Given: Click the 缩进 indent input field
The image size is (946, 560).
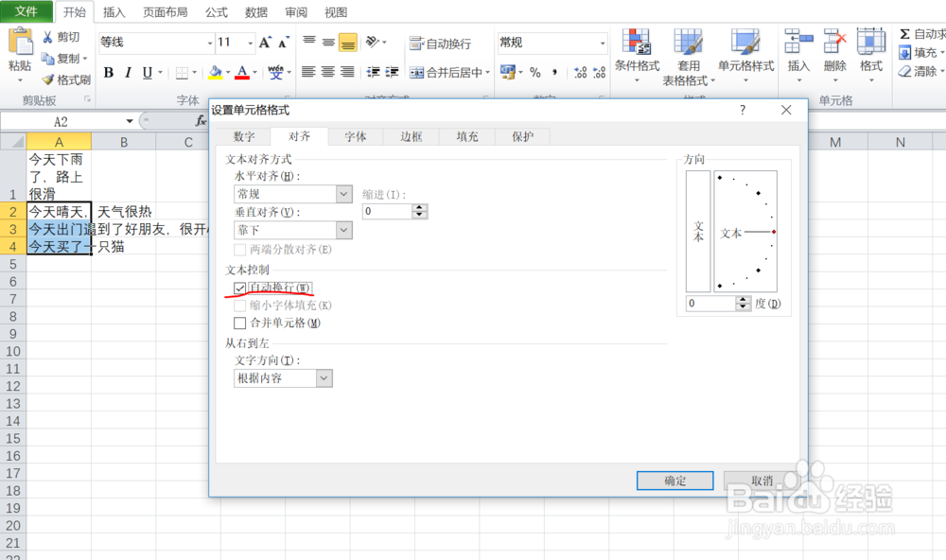Looking at the screenshot, I should pos(387,211).
